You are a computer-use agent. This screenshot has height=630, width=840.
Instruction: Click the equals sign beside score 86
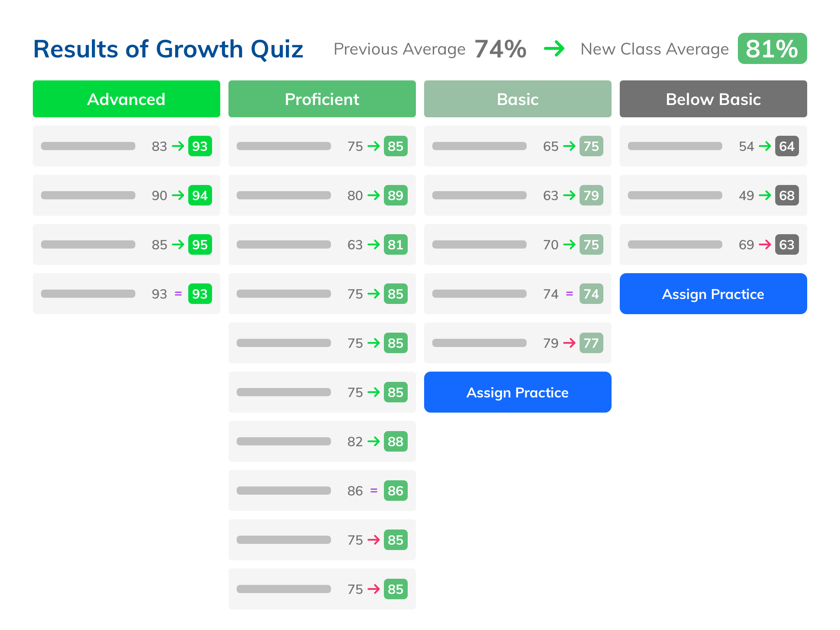(374, 491)
